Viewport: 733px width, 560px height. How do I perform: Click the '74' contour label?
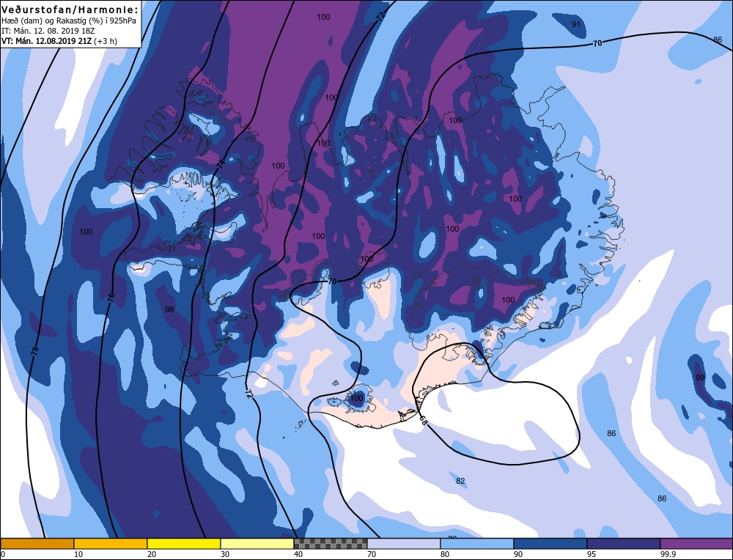(x=220, y=163)
